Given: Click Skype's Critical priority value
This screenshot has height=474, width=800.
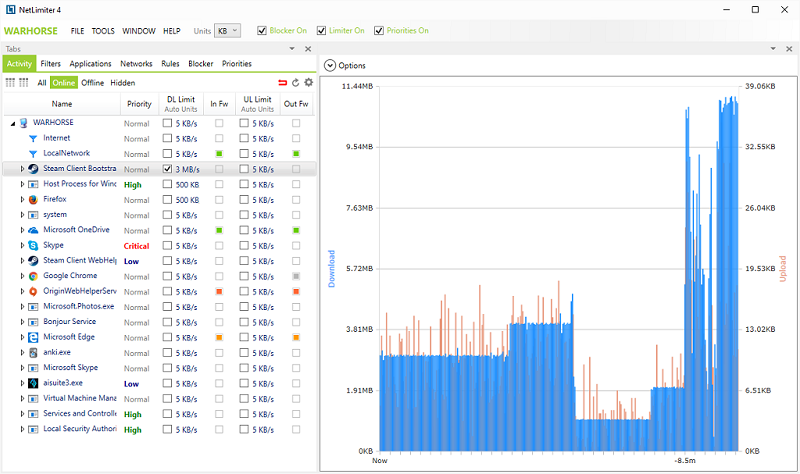Looking at the screenshot, I should (136, 246).
